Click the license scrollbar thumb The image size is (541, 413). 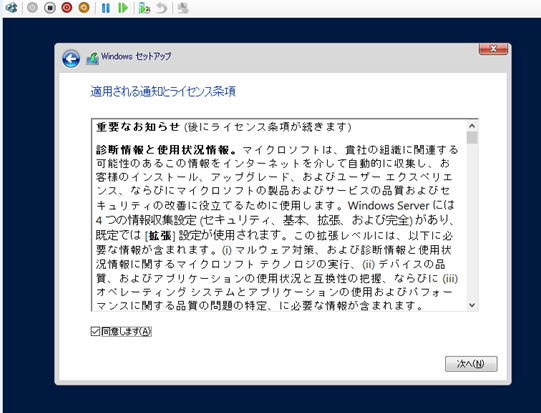pos(472,137)
